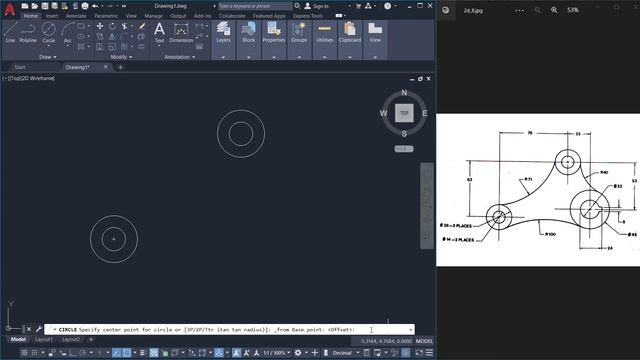Screen dimensions: 640x360
Task: Click the Save icon in quick access toolbar
Action: (x=44, y=6)
